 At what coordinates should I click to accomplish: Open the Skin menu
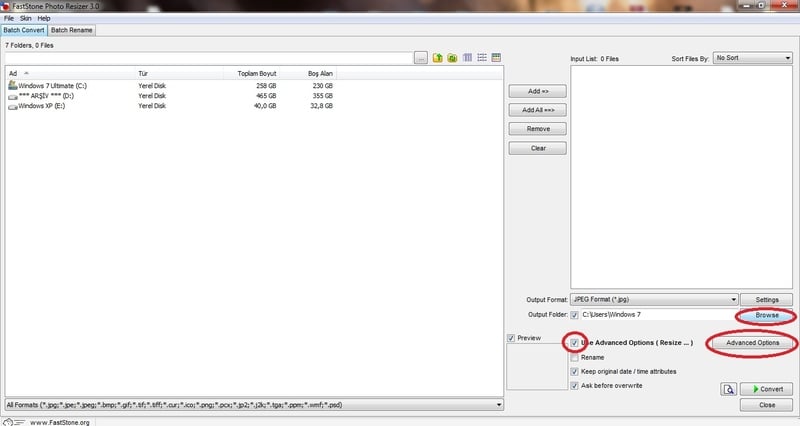click(x=26, y=18)
